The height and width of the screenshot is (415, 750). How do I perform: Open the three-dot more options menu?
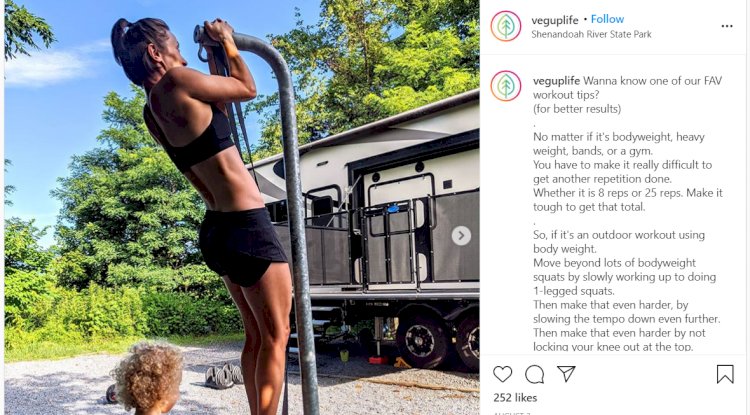pos(727,26)
